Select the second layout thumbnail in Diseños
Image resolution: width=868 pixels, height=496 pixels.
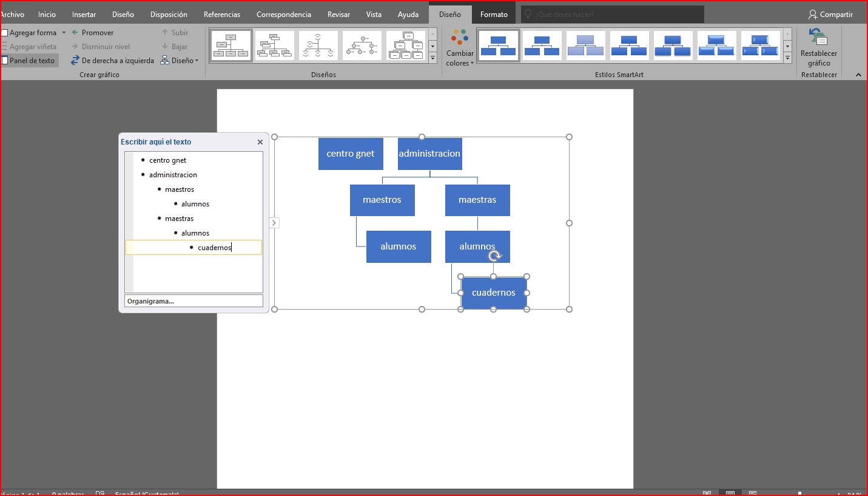pos(274,46)
